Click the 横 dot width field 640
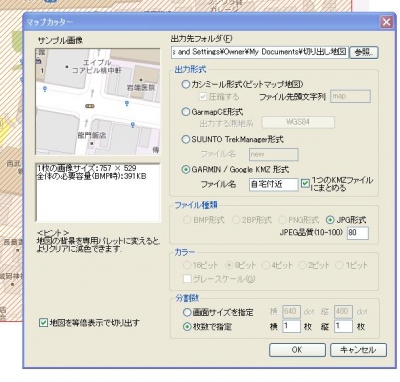The image size is (400, 382). point(292,312)
